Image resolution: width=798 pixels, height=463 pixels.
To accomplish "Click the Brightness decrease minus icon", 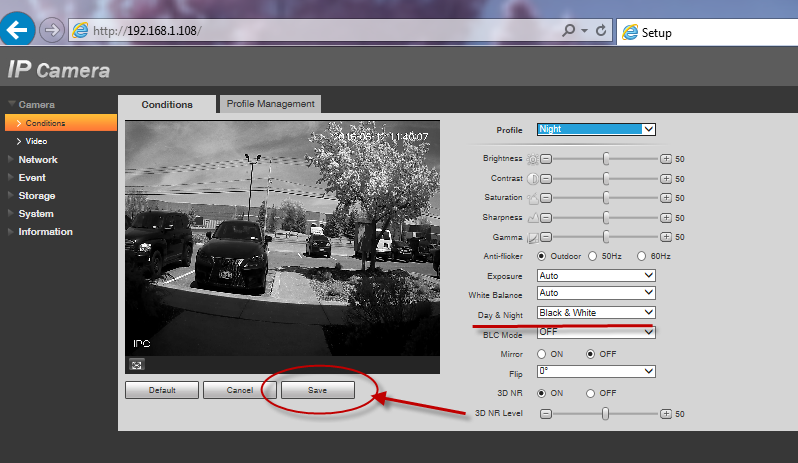I will point(546,159).
